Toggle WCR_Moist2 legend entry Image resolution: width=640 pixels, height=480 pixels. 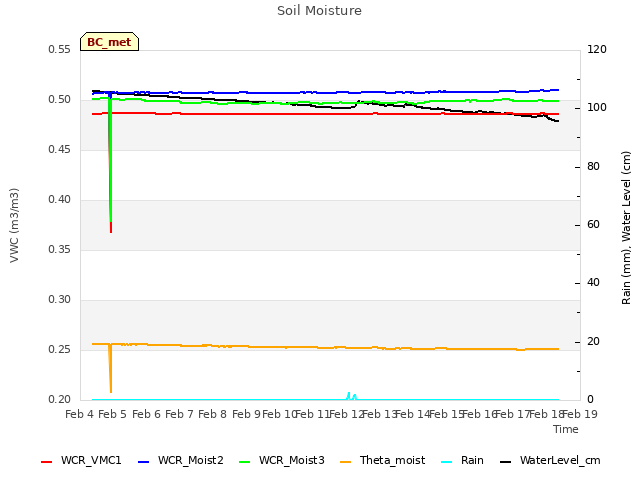click(181, 460)
